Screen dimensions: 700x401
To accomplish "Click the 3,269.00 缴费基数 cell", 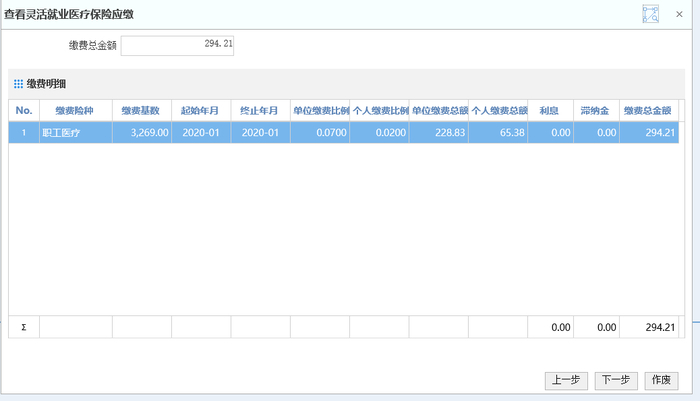I will [141, 132].
